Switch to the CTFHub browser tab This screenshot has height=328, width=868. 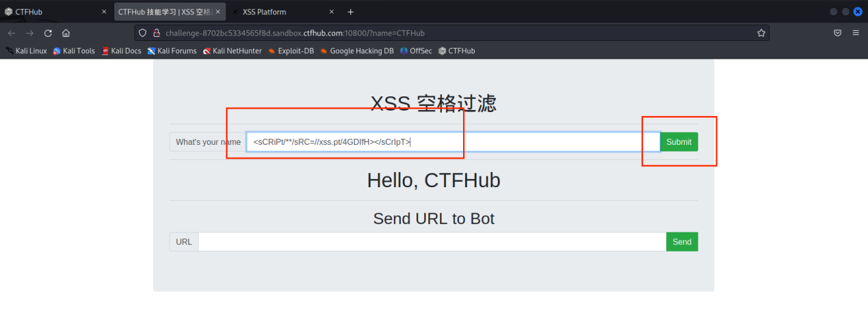(55, 12)
